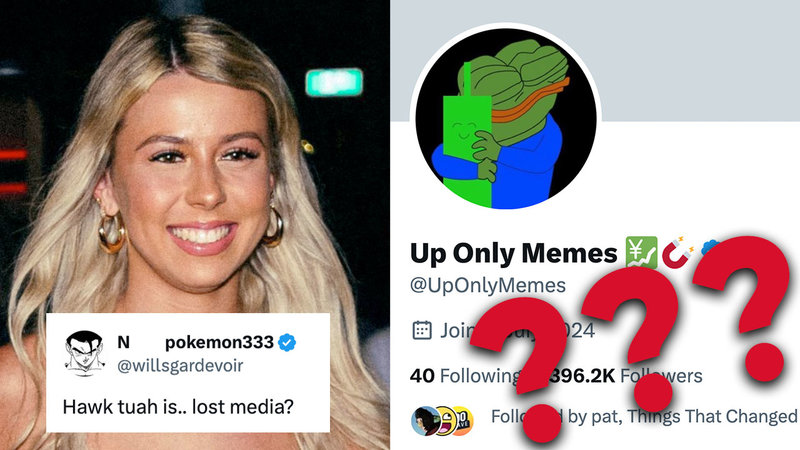
Task: Click the Up Only Memes display name
Action: click(x=514, y=253)
